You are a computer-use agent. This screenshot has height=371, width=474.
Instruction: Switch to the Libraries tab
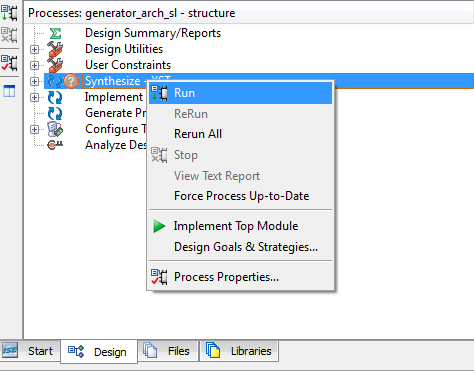tap(239, 351)
